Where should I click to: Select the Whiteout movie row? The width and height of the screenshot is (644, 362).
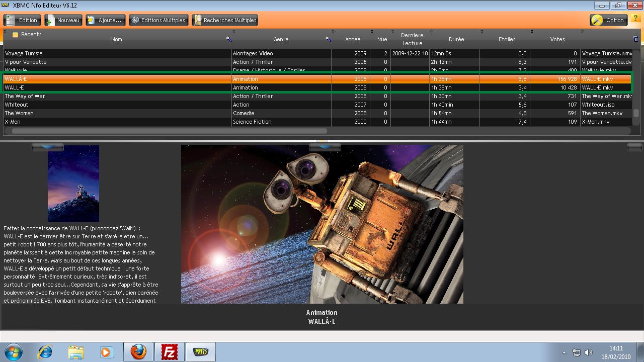(x=318, y=105)
